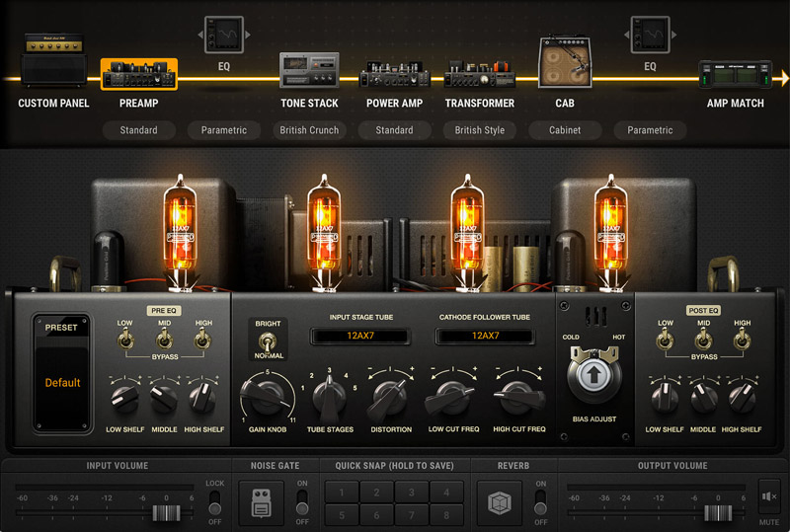Open the Input Stage Tube 12AX7 selector
The height and width of the screenshot is (532, 790).
(361, 336)
